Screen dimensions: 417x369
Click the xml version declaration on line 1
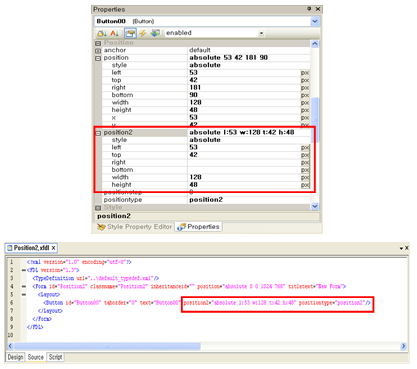pos(79,262)
